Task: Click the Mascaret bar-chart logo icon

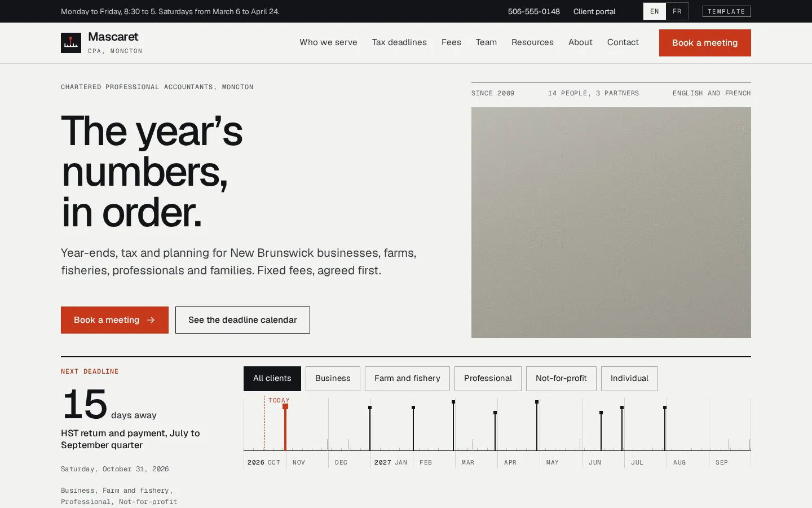Action: click(71, 43)
